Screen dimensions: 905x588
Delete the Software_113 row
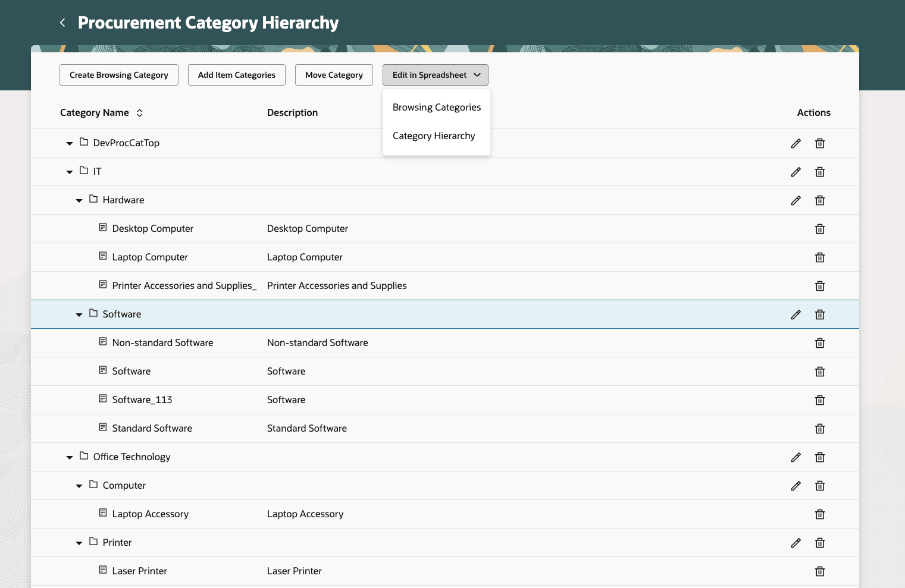820,400
